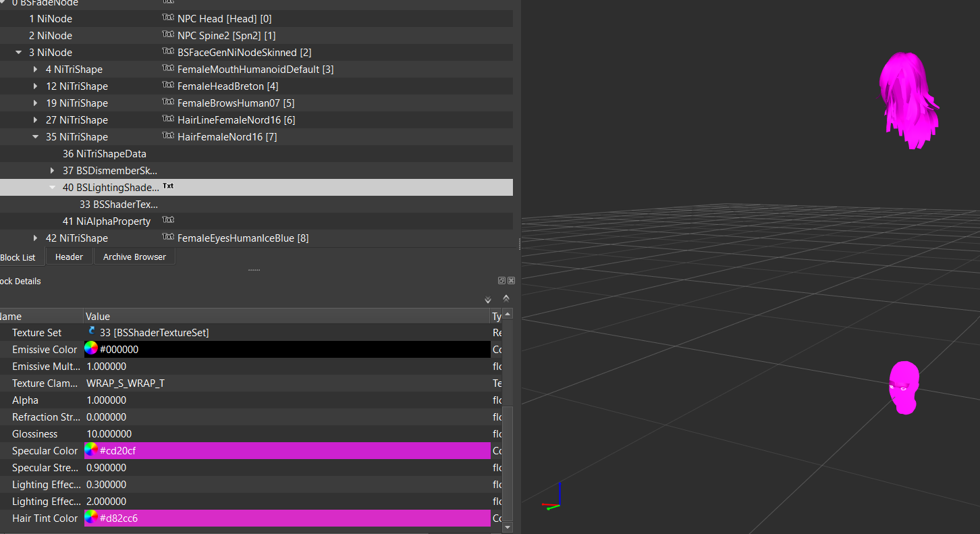Collapse the 40 BSLightingShade node

click(x=53, y=187)
